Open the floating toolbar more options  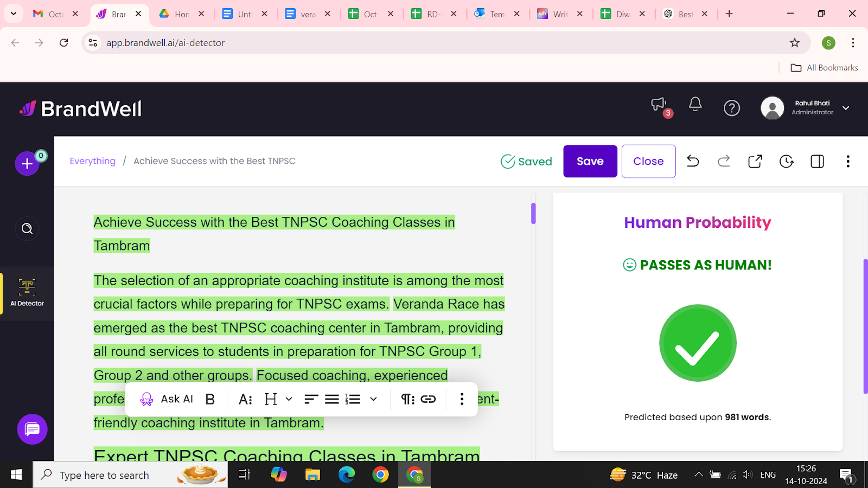[x=462, y=399]
